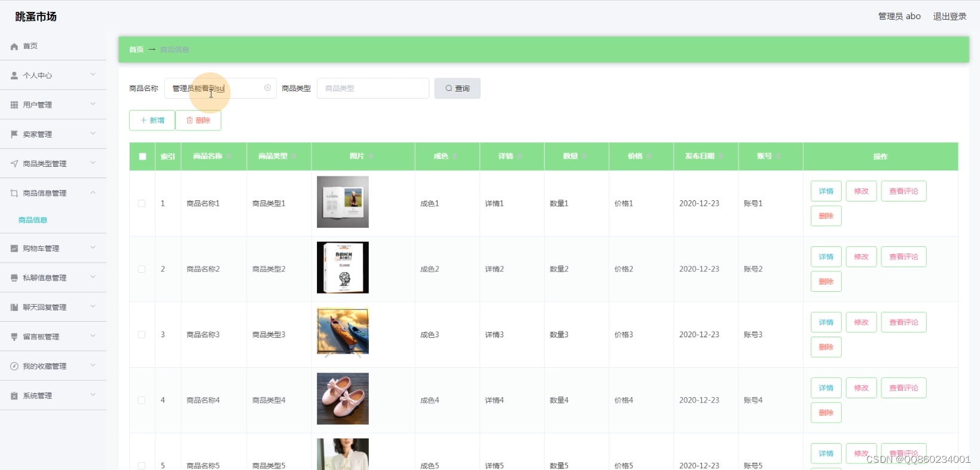The width and height of the screenshot is (980, 470).
Task: Check the checkbox for row 商品名称3
Action: pyautogui.click(x=142, y=335)
